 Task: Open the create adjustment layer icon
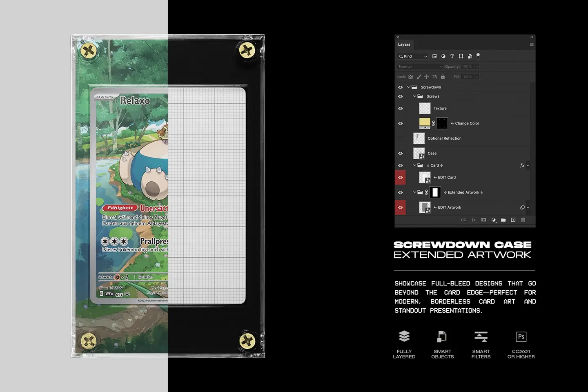coord(493,220)
